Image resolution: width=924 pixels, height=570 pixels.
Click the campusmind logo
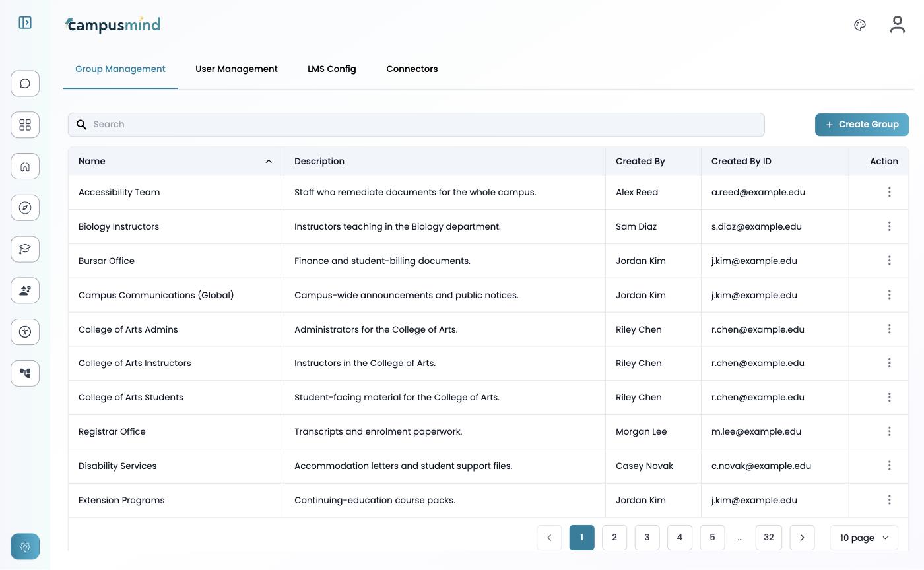pyautogui.click(x=113, y=25)
